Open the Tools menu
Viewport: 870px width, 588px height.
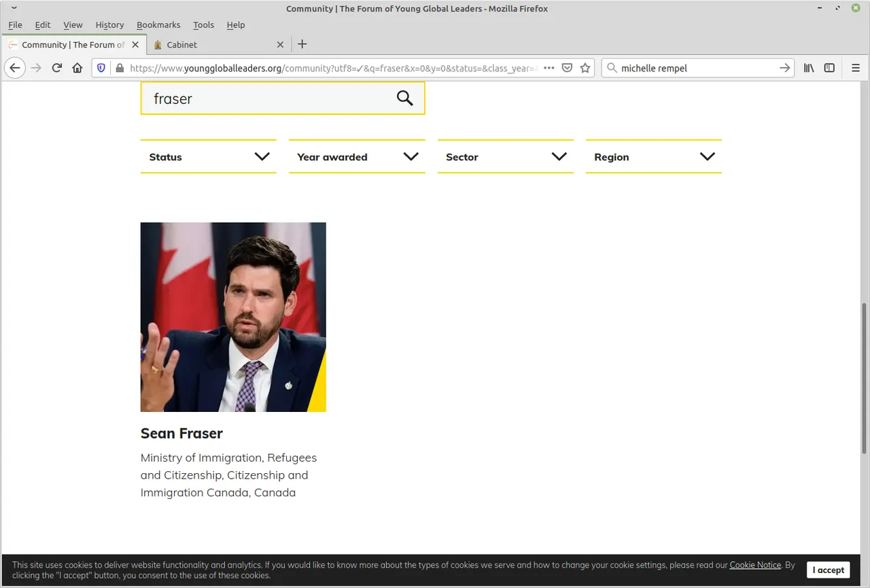[203, 24]
